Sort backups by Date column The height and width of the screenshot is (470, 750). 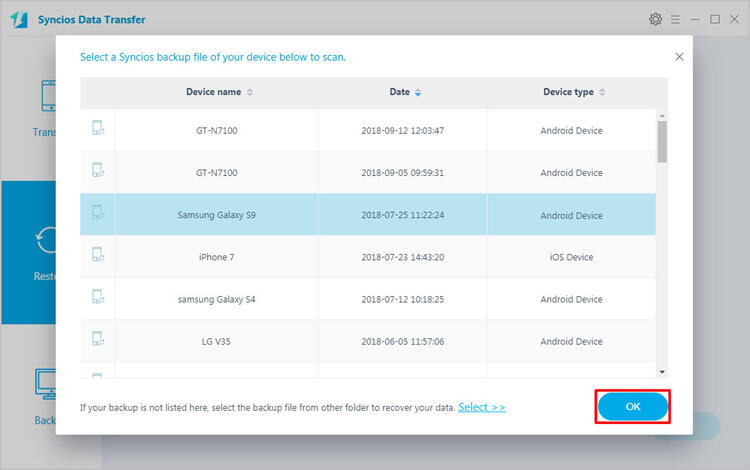[404, 92]
